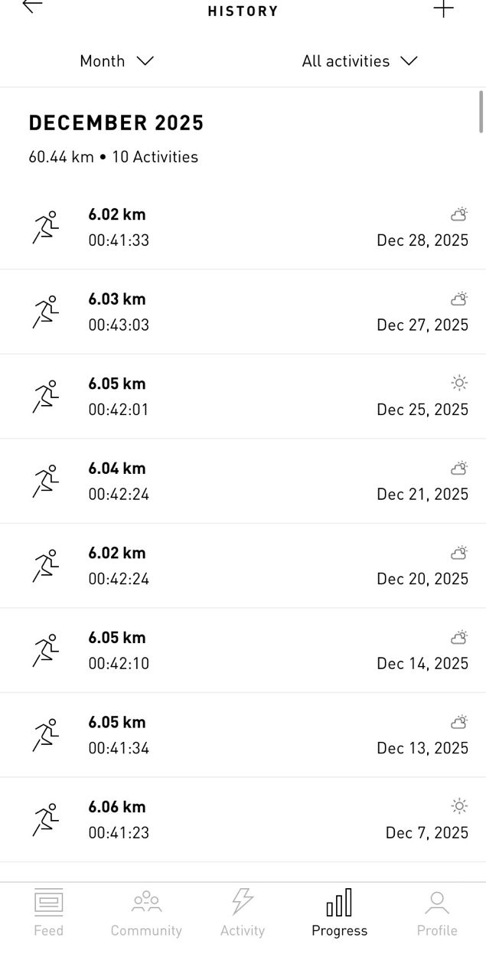Open the Dec 13, 2025 activity
Image resolution: width=486 pixels, height=980 pixels.
[x=243, y=735]
